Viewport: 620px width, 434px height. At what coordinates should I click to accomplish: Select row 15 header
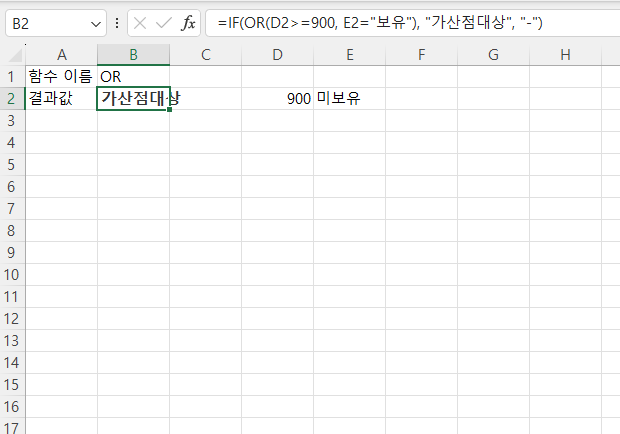coord(12,385)
